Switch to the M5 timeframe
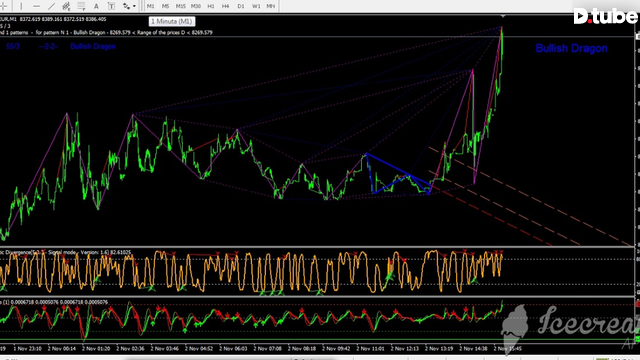The width and height of the screenshot is (640, 360). click(165, 6)
